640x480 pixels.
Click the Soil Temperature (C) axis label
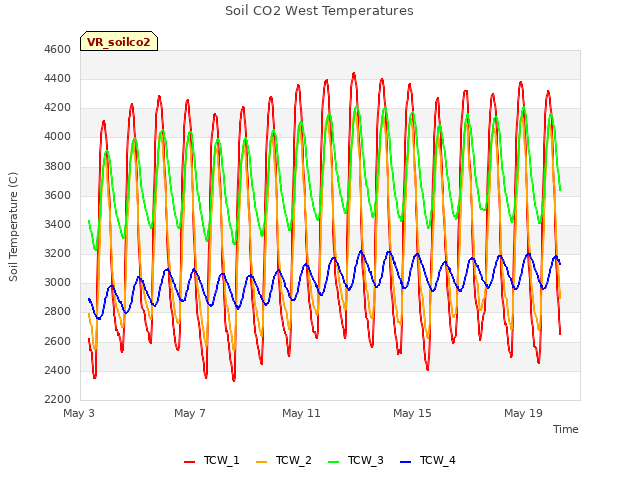coord(13,227)
